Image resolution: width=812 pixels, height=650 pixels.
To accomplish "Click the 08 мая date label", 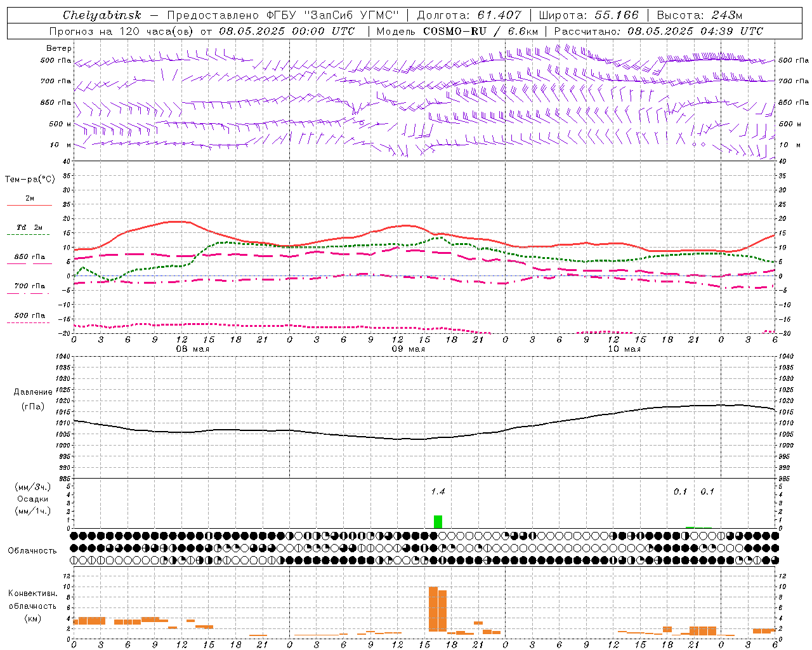I will (x=192, y=349).
